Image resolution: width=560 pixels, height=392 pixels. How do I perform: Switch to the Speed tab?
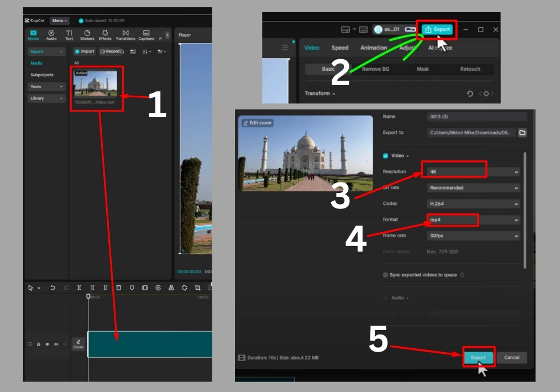(339, 48)
